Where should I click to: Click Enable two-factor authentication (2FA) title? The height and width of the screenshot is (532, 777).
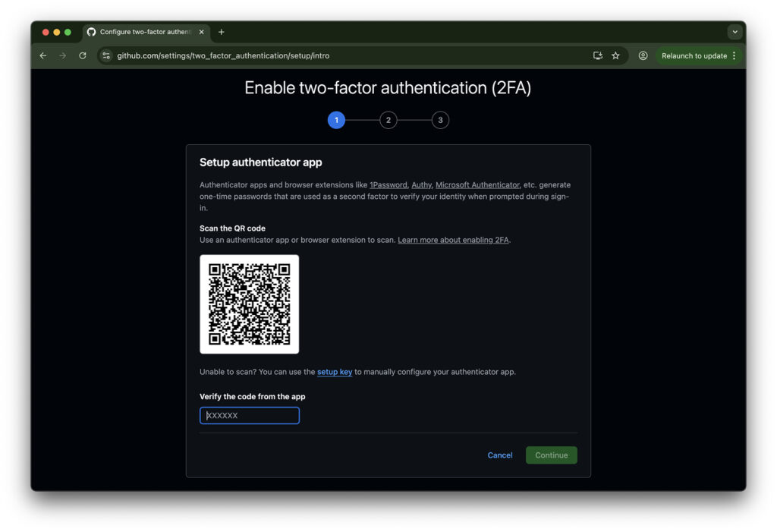pos(388,88)
